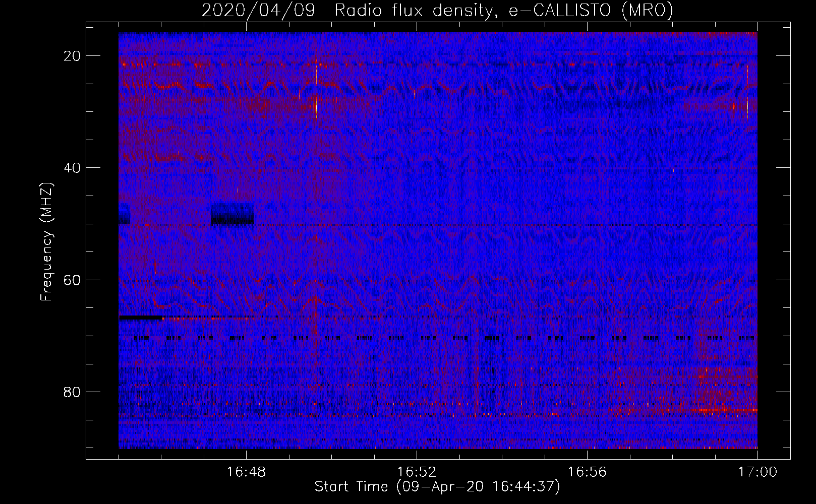Click the plot title '2020/04/09 Radio flux density'
Viewport: 816px width, 504px height.
437,10
